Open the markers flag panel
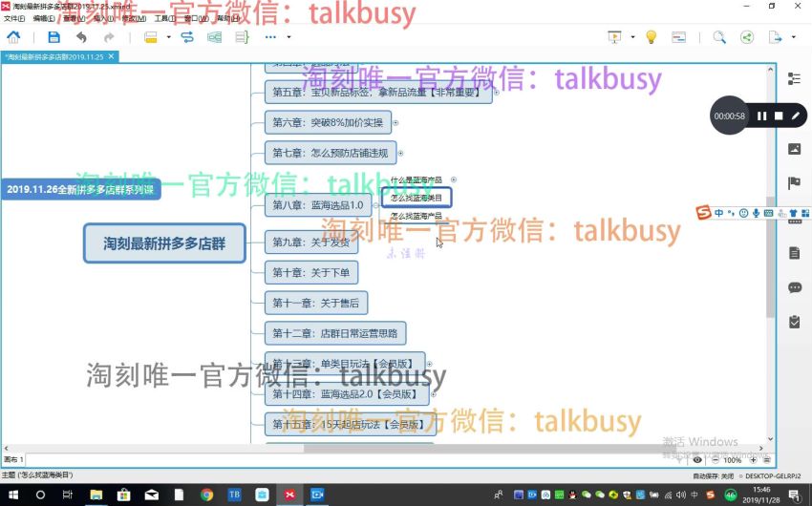The image size is (812, 506). (x=794, y=183)
